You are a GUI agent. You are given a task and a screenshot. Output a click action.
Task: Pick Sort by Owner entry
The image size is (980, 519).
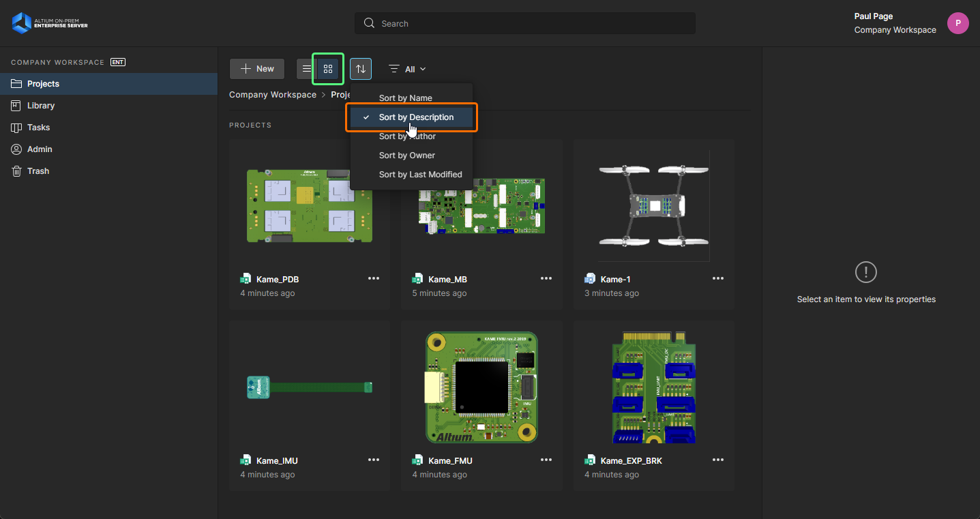coord(406,155)
